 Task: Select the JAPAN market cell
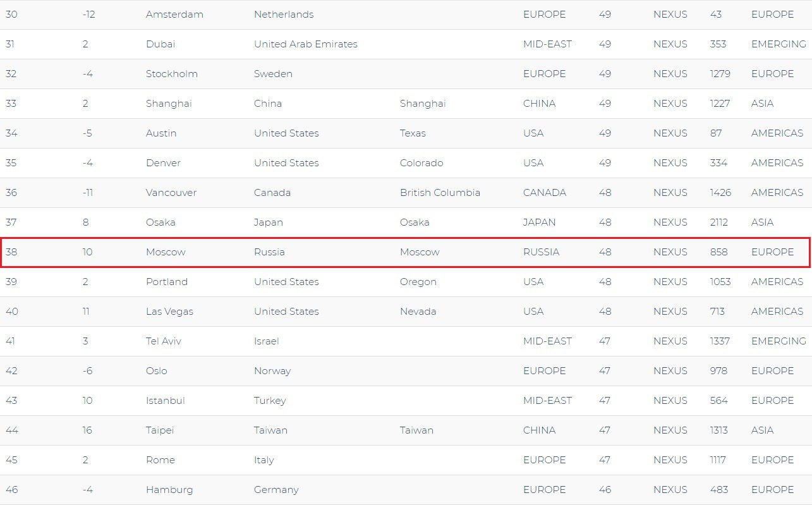[539, 222]
